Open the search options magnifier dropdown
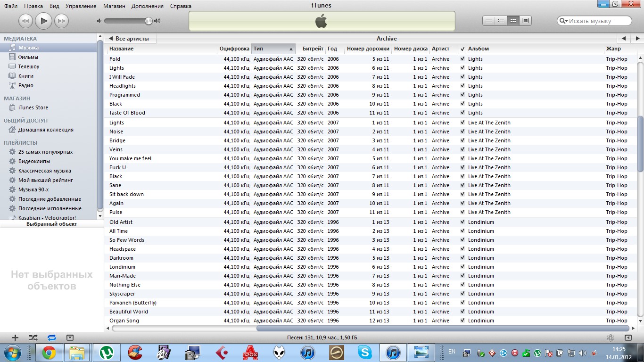644x362 pixels. click(563, 21)
